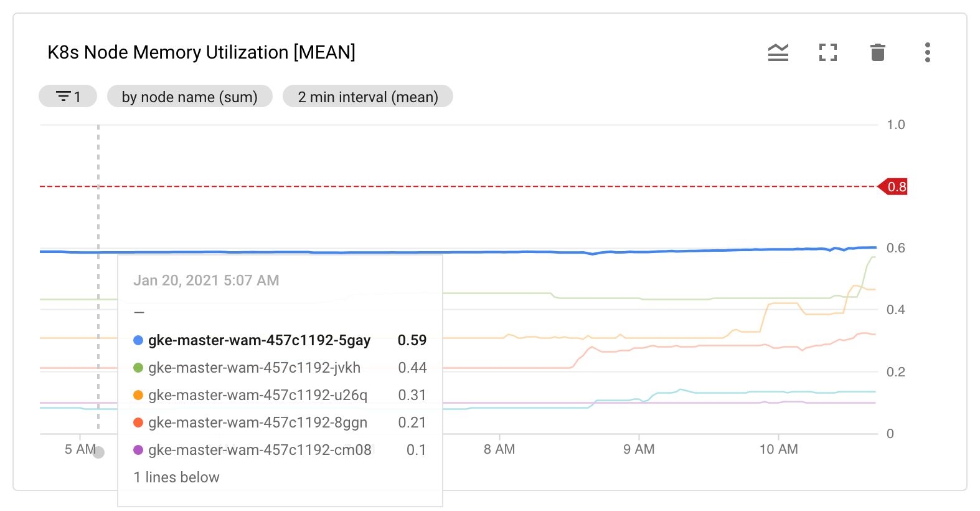This screenshot has width=980, height=511.
Task: Select tooltip row gke-master-wam-457c1192-u26q
Action: 280,395
